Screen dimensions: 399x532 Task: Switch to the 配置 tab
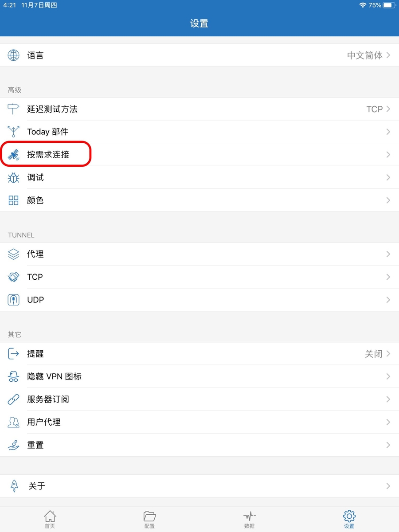(150, 520)
